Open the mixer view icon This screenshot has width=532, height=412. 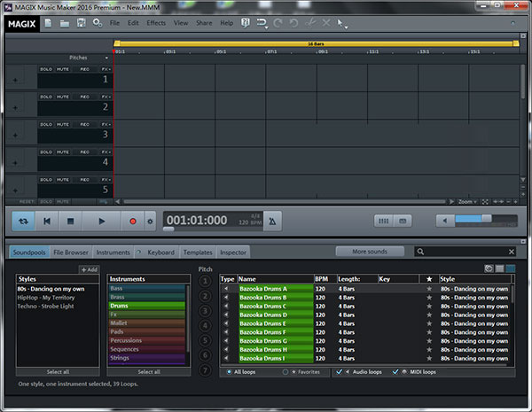pyautogui.click(x=383, y=222)
